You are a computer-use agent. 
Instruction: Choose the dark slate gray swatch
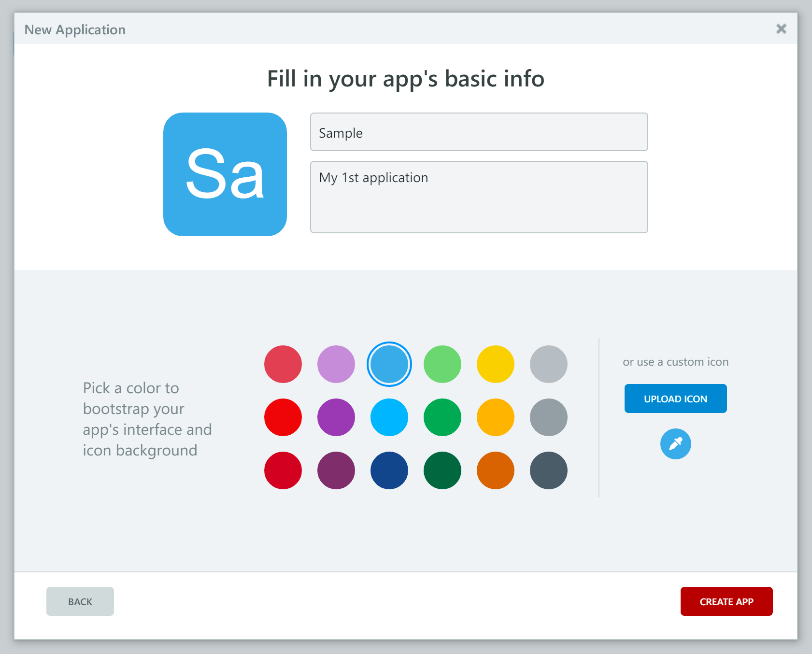pos(549,470)
